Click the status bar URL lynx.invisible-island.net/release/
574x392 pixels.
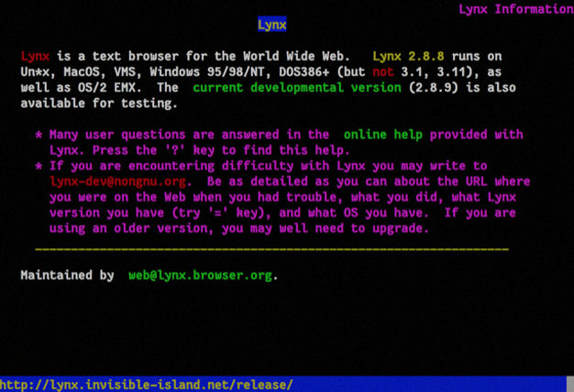[x=147, y=385]
